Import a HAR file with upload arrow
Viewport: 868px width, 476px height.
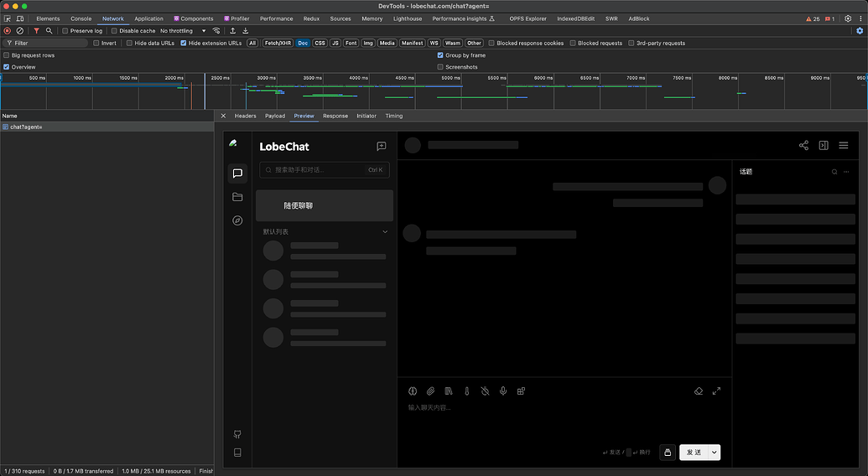232,31
